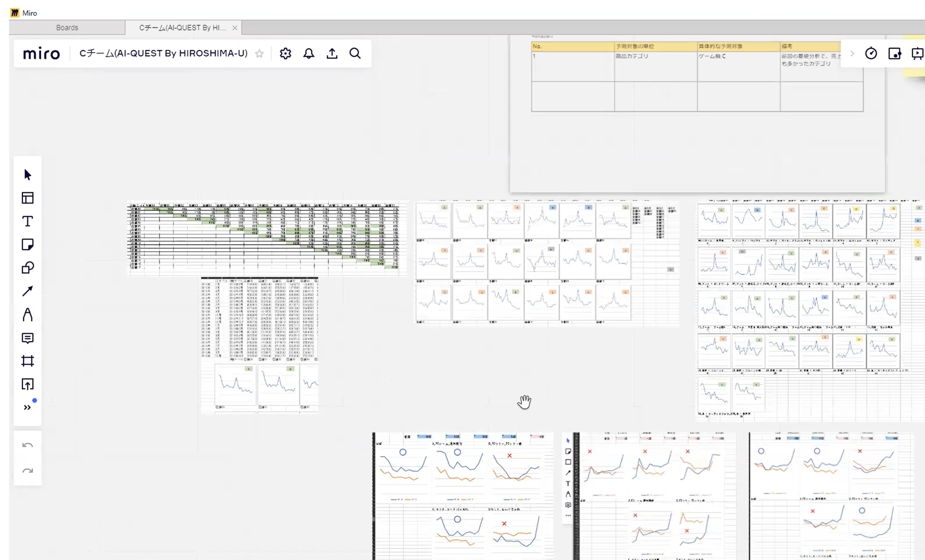Select the Connection line arrow tool
The width and height of the screenshot is (925, 560).
[27, 291]
